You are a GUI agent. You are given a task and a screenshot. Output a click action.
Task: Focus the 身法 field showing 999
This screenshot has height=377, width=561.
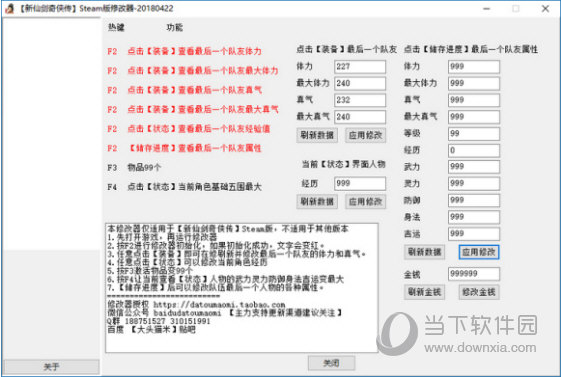pyautogui.click(x=474, y=217)
